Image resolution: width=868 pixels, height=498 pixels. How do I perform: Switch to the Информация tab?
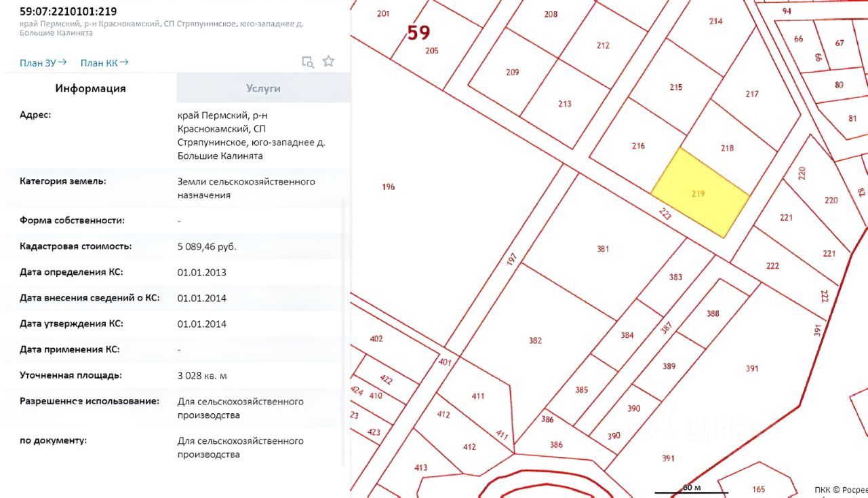[x=90, y=88]
